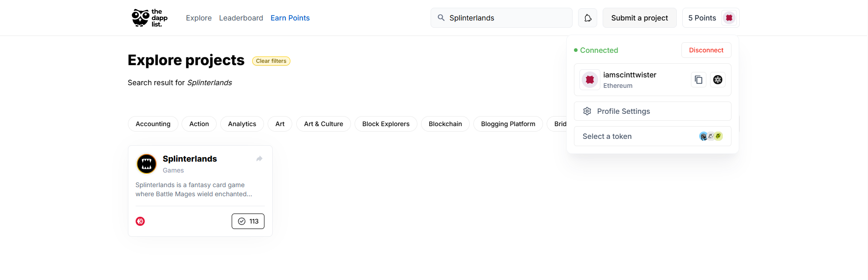The width and height of the screenshot is (868, 280).
Task: Expand the Select a token selector
Action: tap(652, 136)
